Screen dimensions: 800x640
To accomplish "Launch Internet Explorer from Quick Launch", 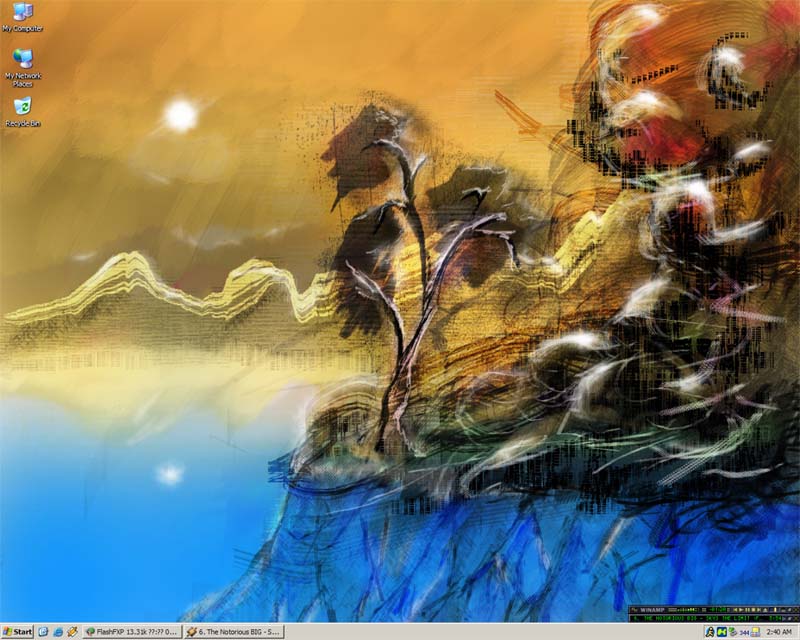I will (x=58, y=632).
